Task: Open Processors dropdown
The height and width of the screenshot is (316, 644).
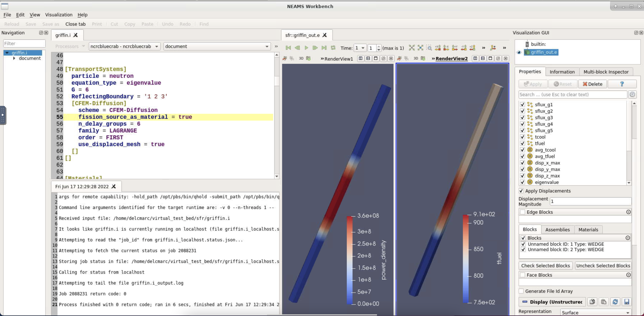Action: 70,47
